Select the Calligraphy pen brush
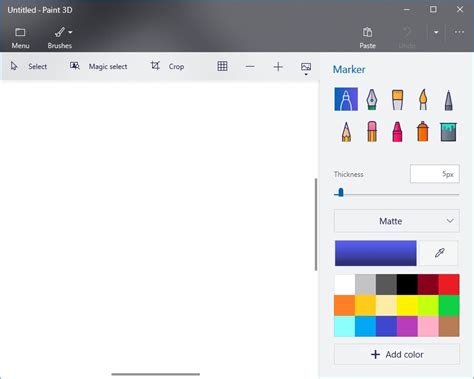 pyautogui.click(x=372, y=99)
